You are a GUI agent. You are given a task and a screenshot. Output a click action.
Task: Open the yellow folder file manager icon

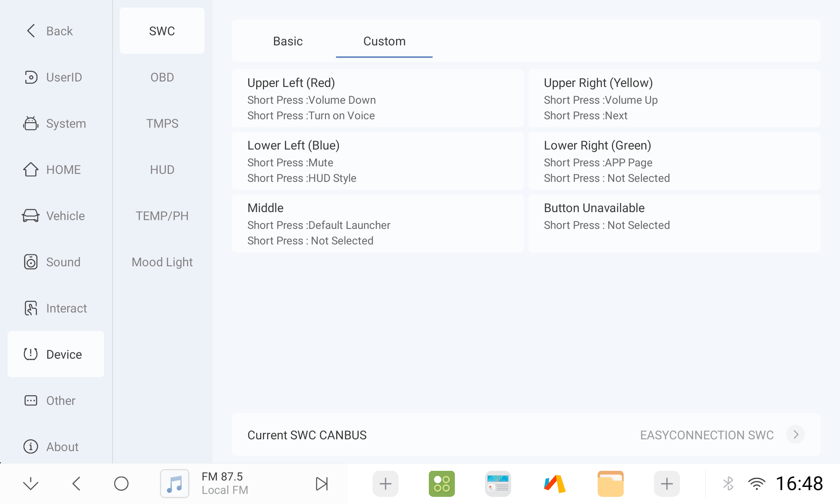click(x=610, y=483)
